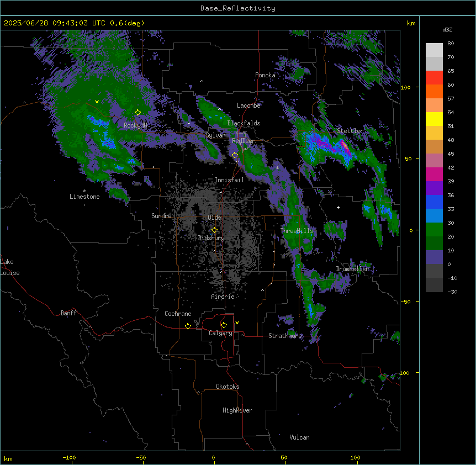476x465 pixels.
Task: Select the RockyMH label
Action: [x=135, y=125]
